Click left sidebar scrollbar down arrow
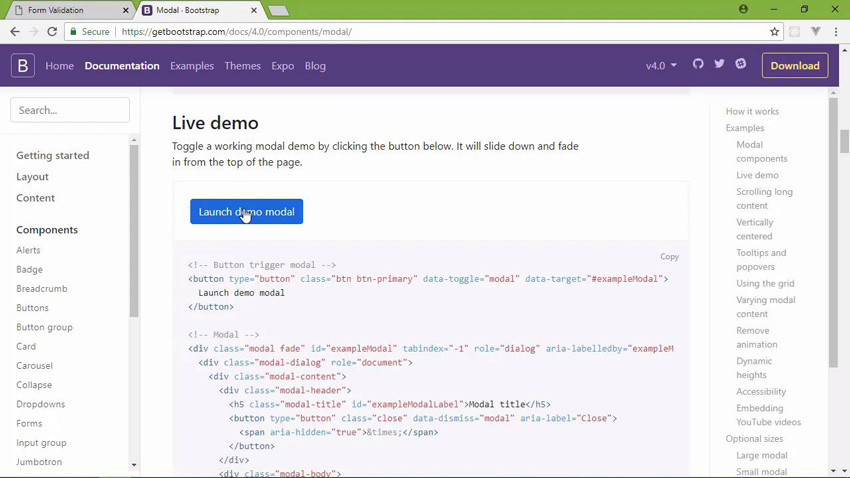Image resolution: width=850 pixels, height=478 pixels. [134, 465]
